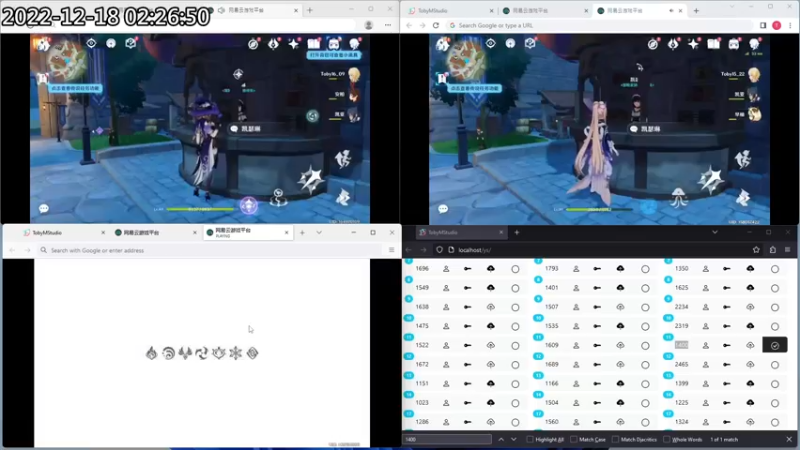Select the TobyMStudio tab in dark Firefox window

point(462,233)
